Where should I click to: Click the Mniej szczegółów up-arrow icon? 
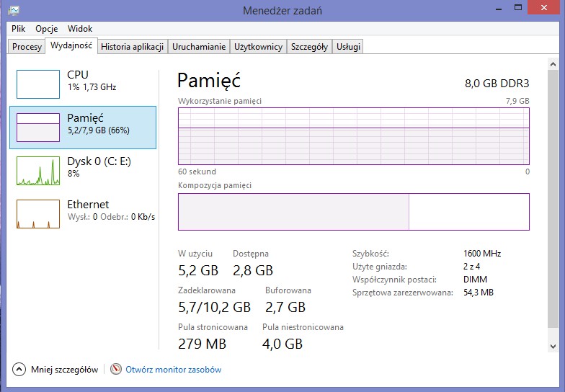19,369
